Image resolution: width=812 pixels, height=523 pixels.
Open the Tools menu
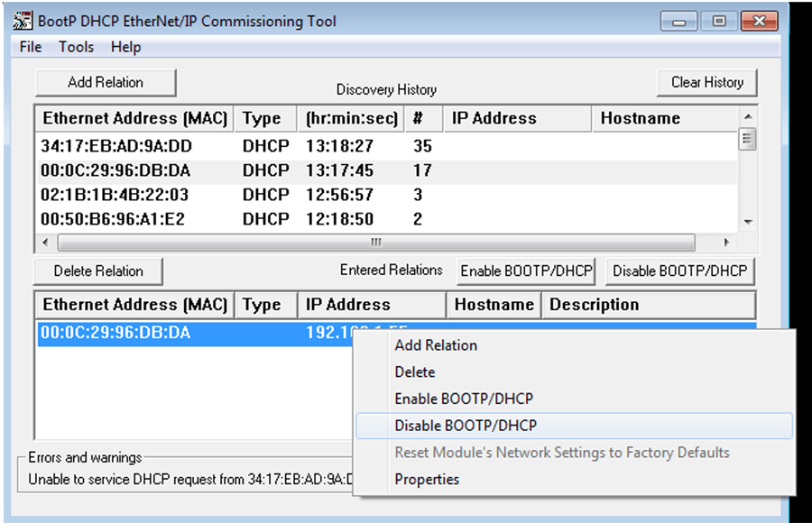point(76,47)
